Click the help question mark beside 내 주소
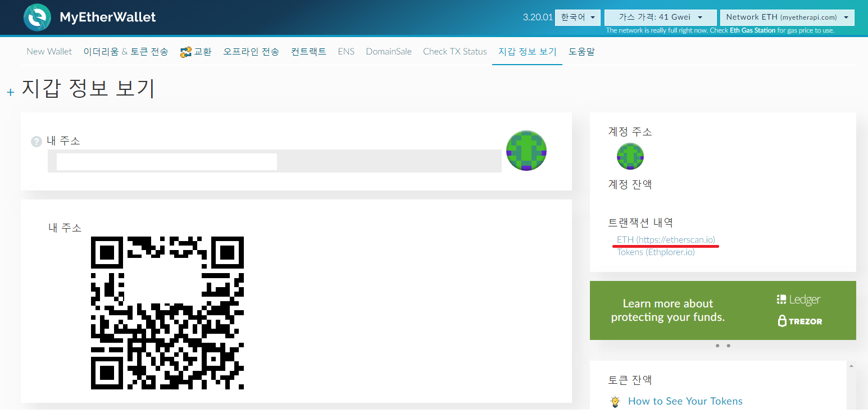The width and height of the screenshot is (868, 413). (37, 142)
